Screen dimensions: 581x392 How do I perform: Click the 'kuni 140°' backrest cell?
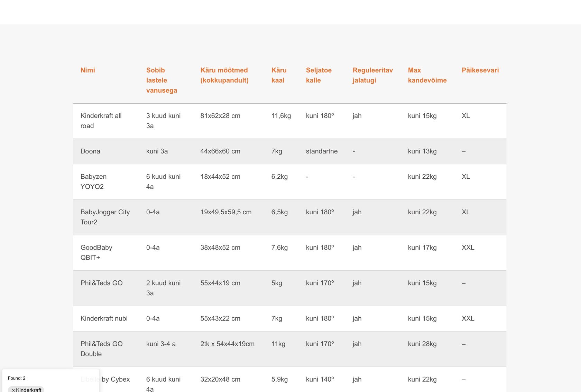(x=320, y=380)
